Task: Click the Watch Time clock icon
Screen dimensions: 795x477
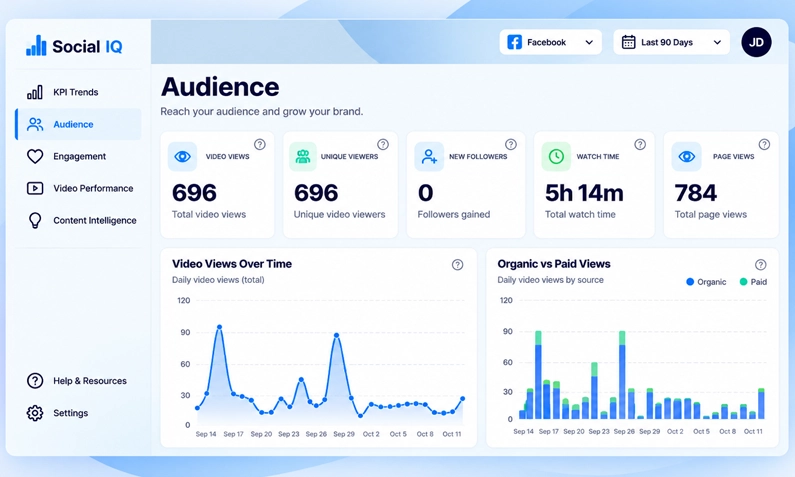Action: [556, 157]
